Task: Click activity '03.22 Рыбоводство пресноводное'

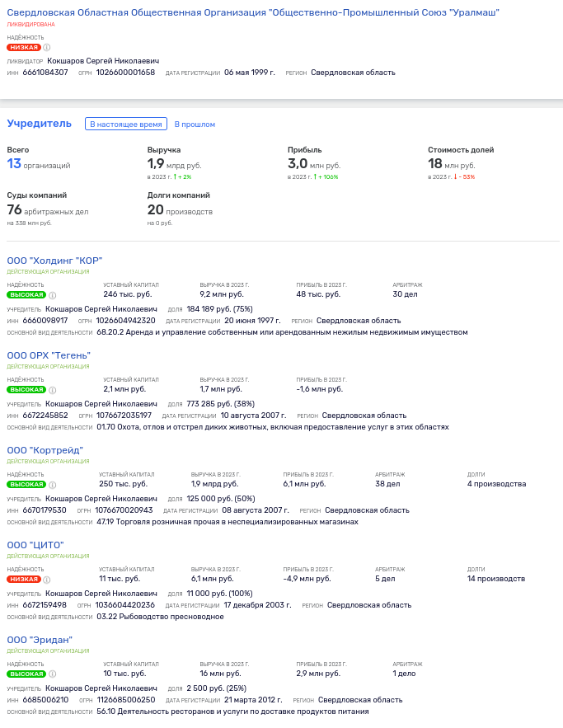Action: tap(160, 617)
